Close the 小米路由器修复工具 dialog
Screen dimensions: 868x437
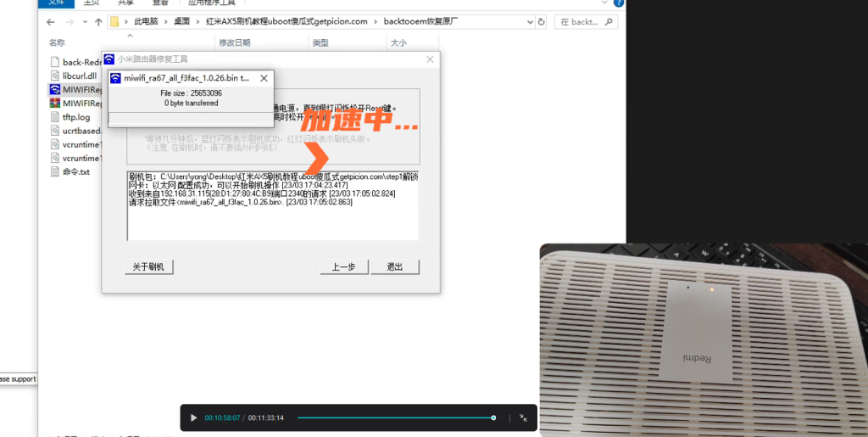click(x=430, y=59)
